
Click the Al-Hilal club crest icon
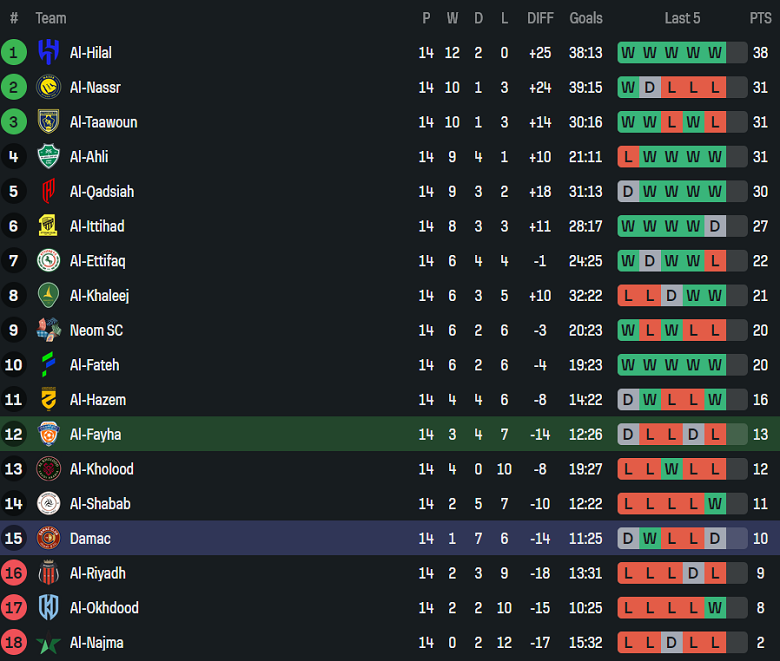pos(48,53)
